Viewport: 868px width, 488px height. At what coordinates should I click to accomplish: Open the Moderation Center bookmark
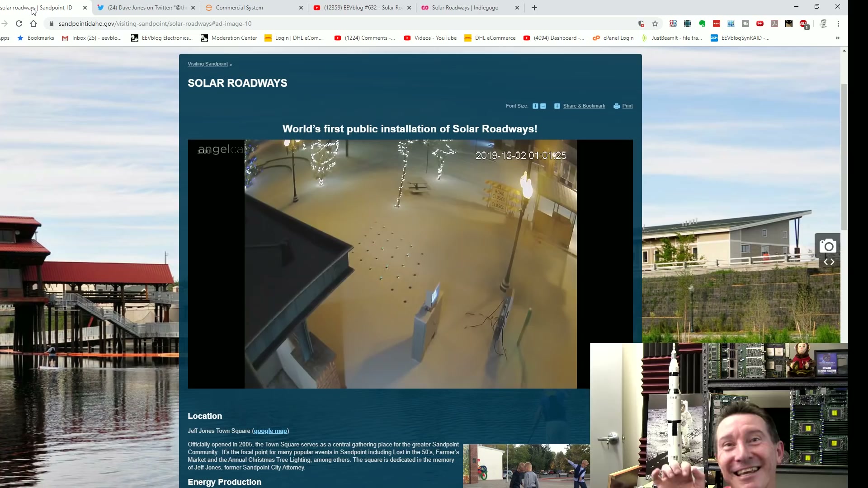point(229,38)
